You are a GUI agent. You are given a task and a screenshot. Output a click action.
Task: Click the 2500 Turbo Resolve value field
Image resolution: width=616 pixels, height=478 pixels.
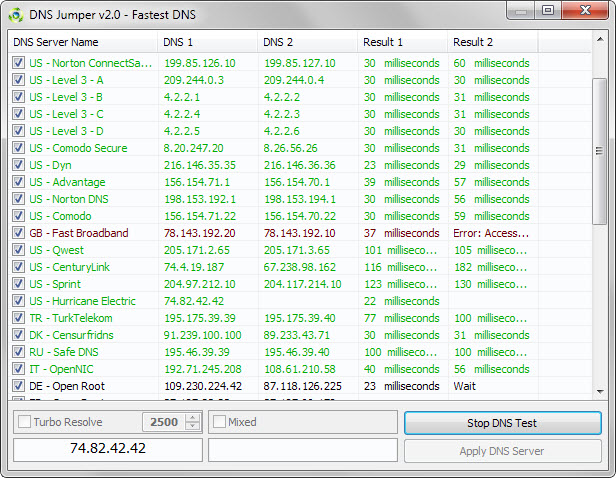(x=164, y=422)
